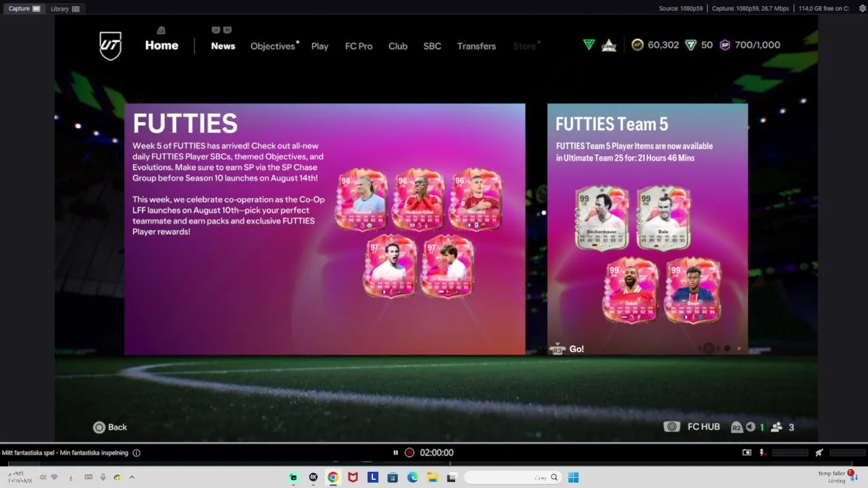868x488 pixels.
Task: Open the blue L app on taskbar
Action: pos(373,477)
